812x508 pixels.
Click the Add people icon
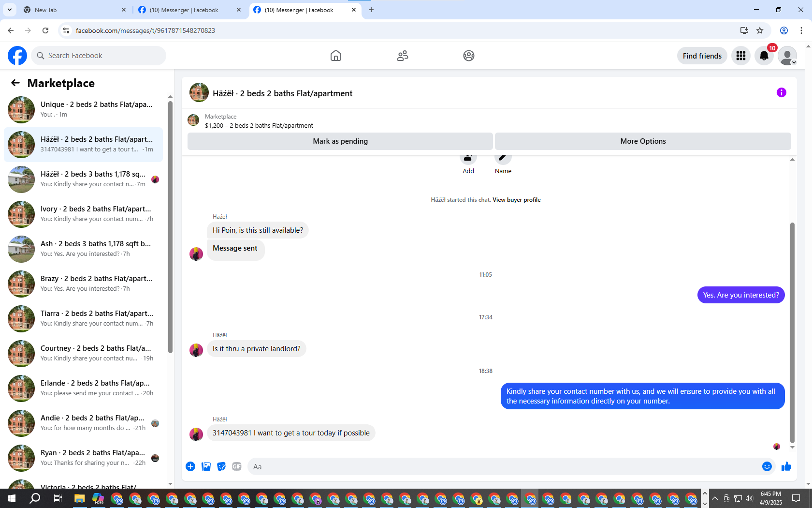point(468,158)
